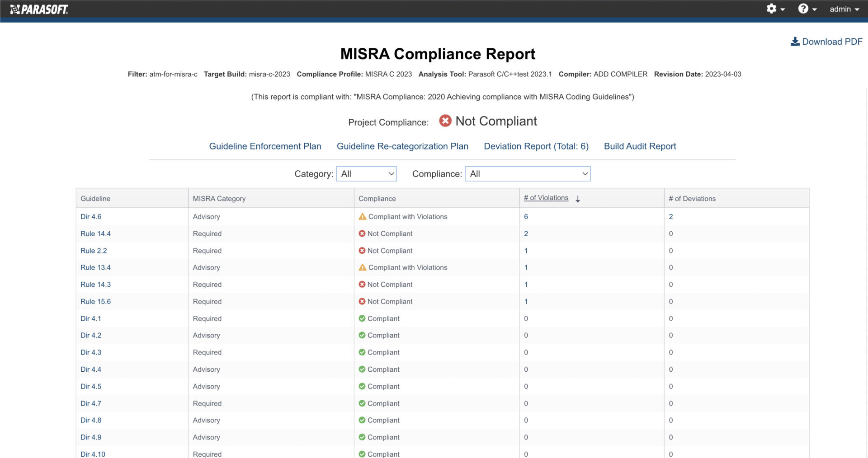Click green check icon in Dir 4.2 row
This screenshot has width=868, height=458.
tap(362, 335)
